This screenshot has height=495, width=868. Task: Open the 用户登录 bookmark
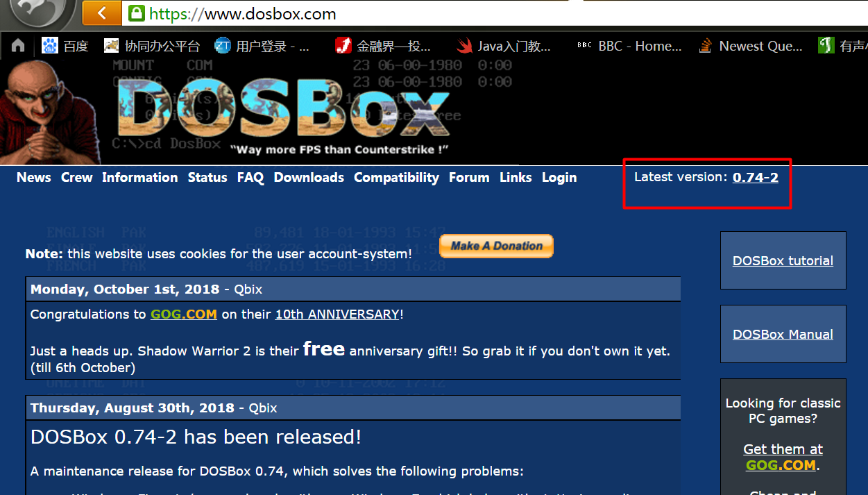tap(262, 46)
